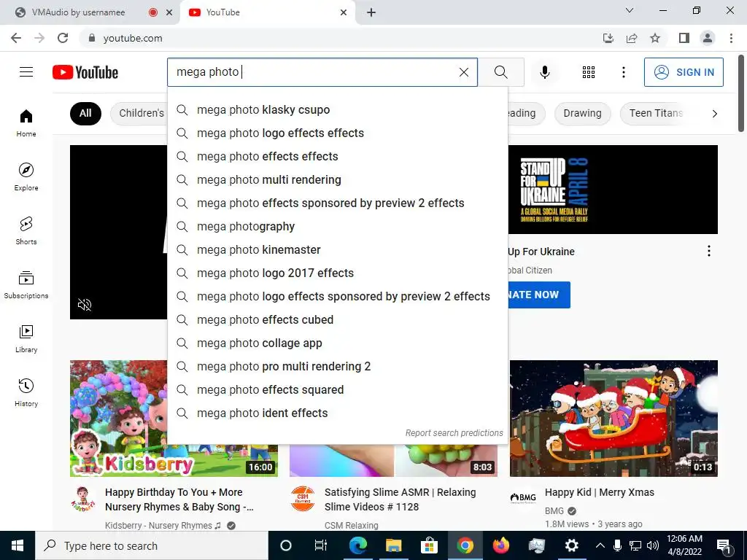This screenshot has width=747, height=560.
Task: Go back in the browser
Action: click(x=16, y=38)
